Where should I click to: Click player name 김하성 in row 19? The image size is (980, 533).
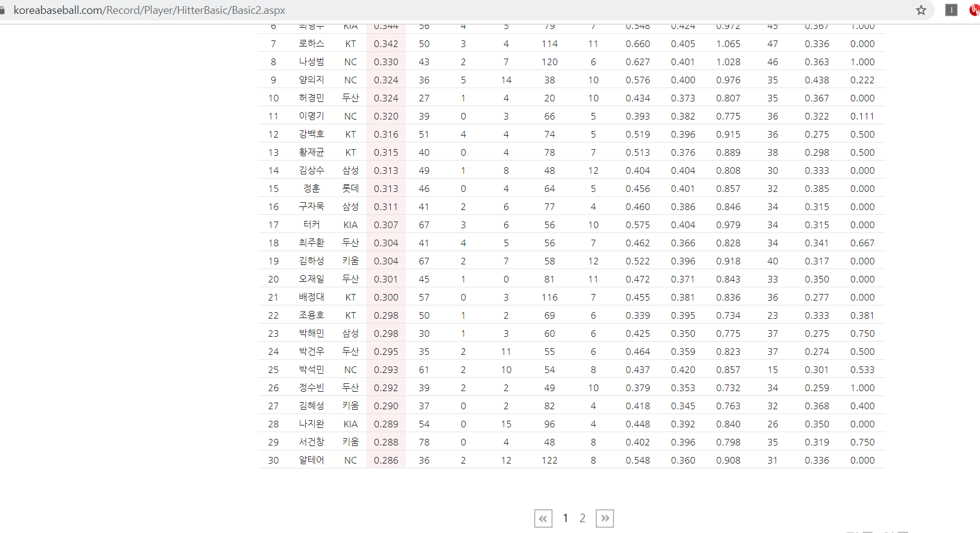pos(312,261)
